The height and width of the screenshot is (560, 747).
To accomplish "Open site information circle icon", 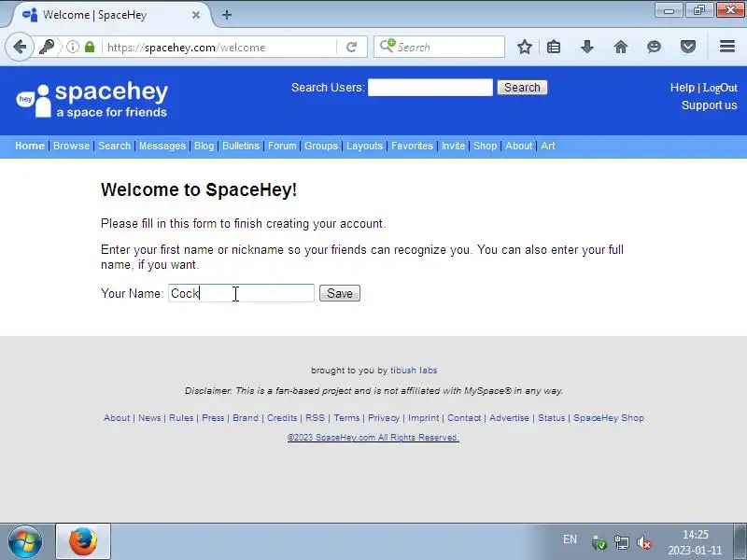I will 73,47.
